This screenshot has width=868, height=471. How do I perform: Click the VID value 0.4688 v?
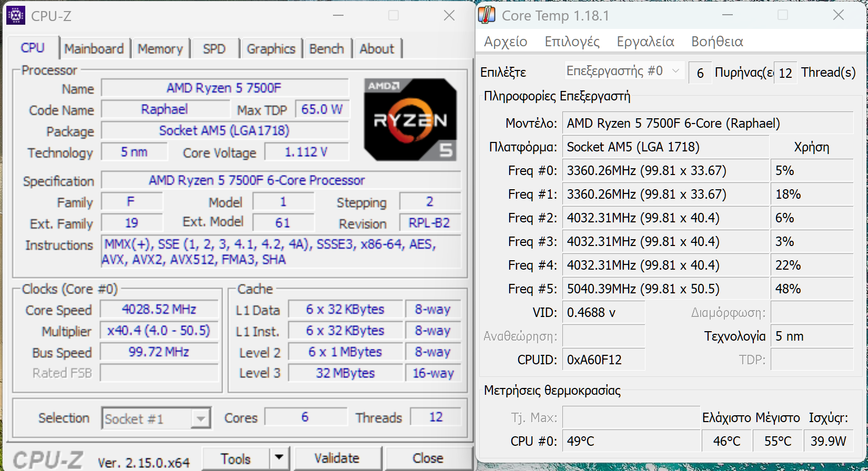pyautogui.click(x=603, y=313)
